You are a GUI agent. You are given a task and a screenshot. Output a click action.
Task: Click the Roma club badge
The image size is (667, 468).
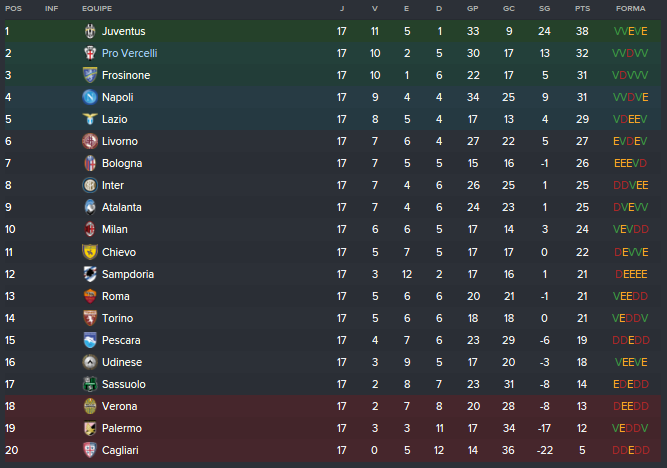point(89,296)
